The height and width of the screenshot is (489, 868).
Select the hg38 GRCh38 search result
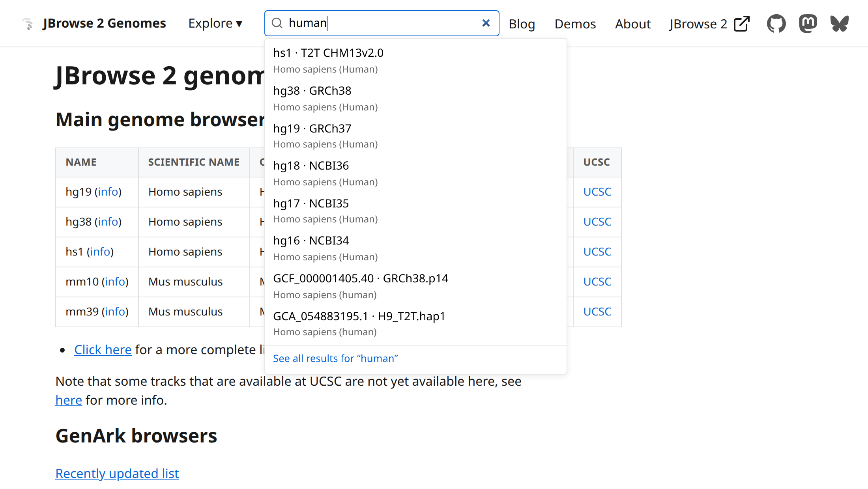coord(415,98)
